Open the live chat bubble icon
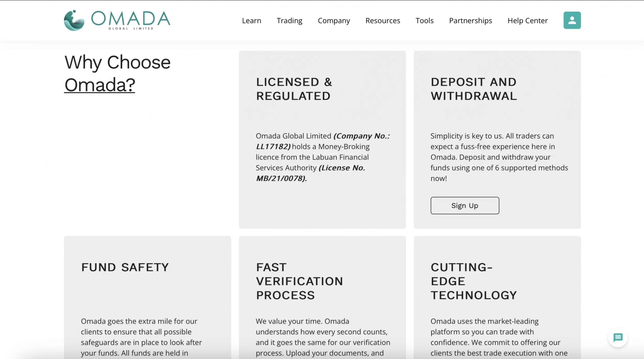 pos(618,338)
